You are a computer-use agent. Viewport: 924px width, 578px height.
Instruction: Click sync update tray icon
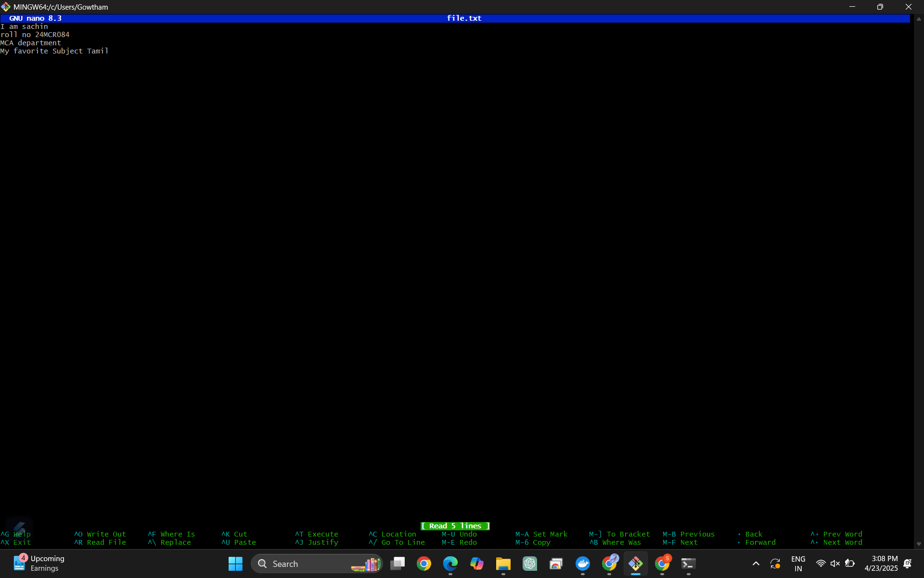click(775, 564)
